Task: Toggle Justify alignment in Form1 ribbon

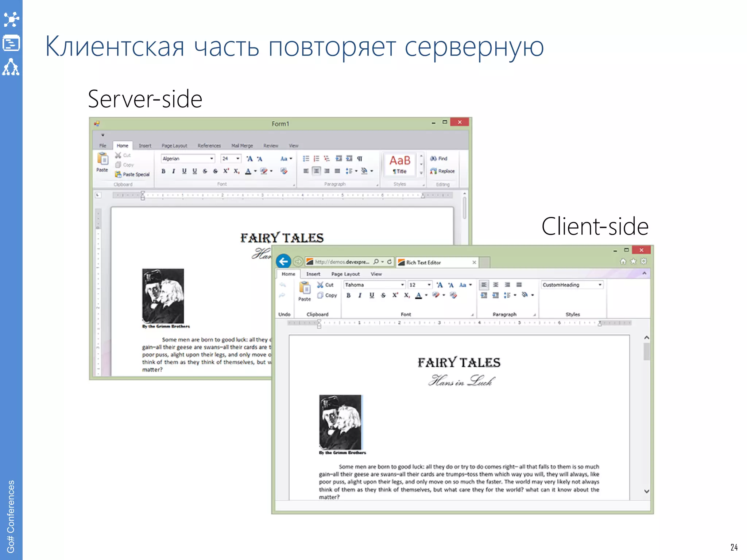Action: [337, 171]
